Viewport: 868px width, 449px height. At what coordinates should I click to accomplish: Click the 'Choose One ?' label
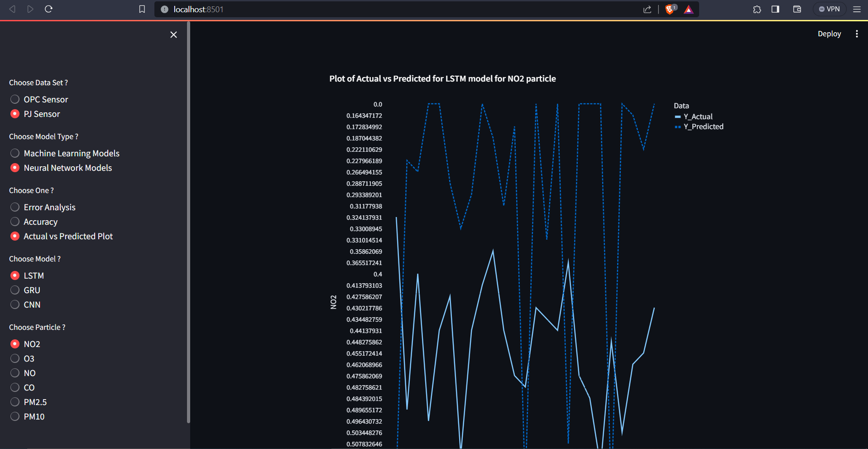(31, 190)
